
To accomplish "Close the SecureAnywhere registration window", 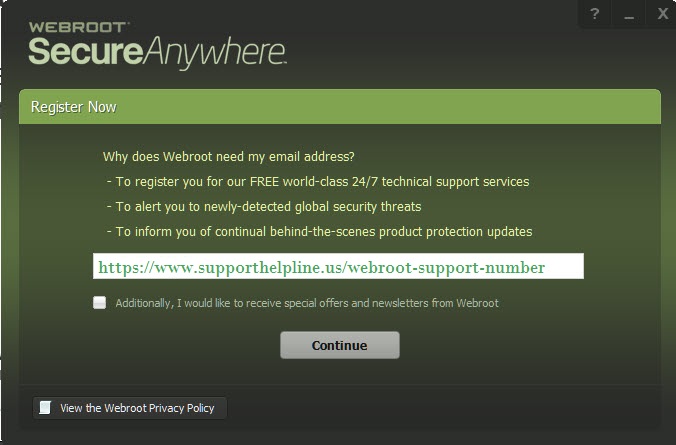I will coord(662,14).
